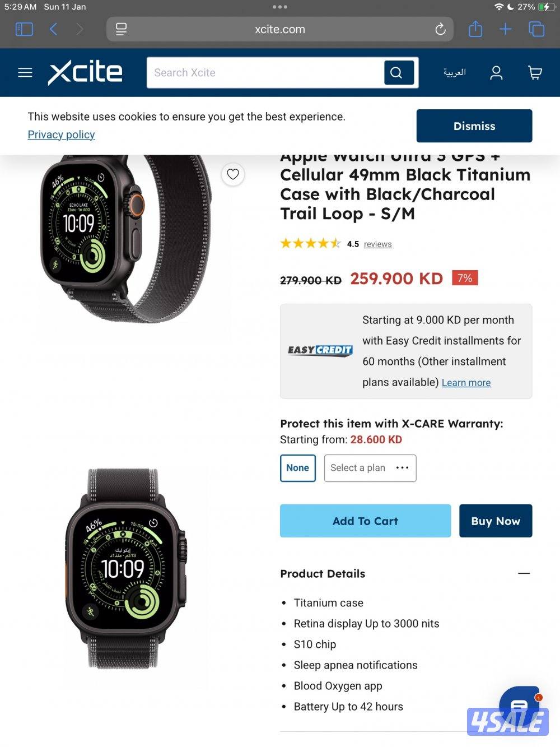The width and height of the screenshot is (560, 747).
Task: Open the shopping cart icon
Action: 535,73
